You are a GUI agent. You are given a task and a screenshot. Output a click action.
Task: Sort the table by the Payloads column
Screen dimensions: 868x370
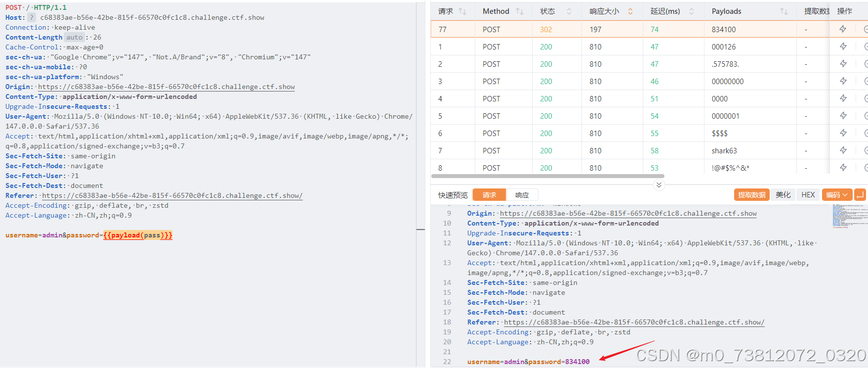(784, 11)
